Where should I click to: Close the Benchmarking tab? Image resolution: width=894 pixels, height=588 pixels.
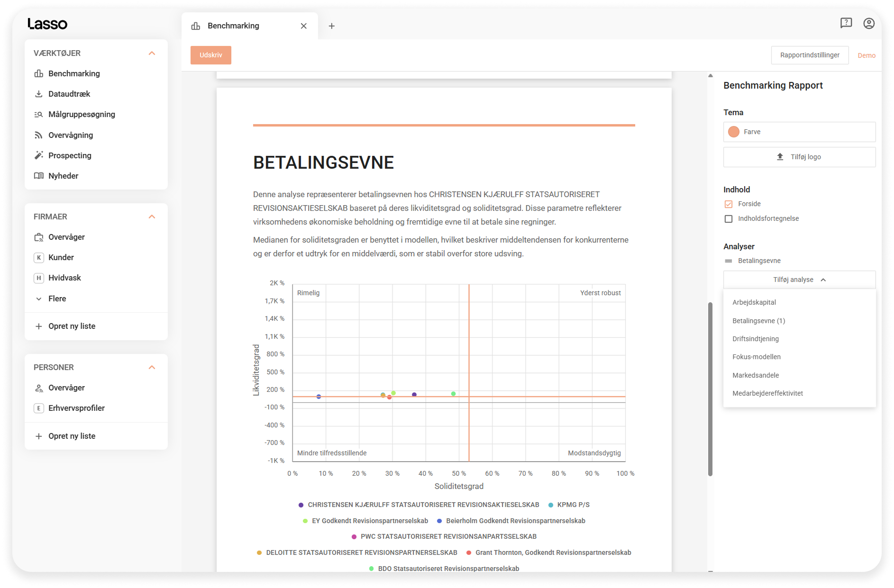pyautogui.click(x=304, y=26)
